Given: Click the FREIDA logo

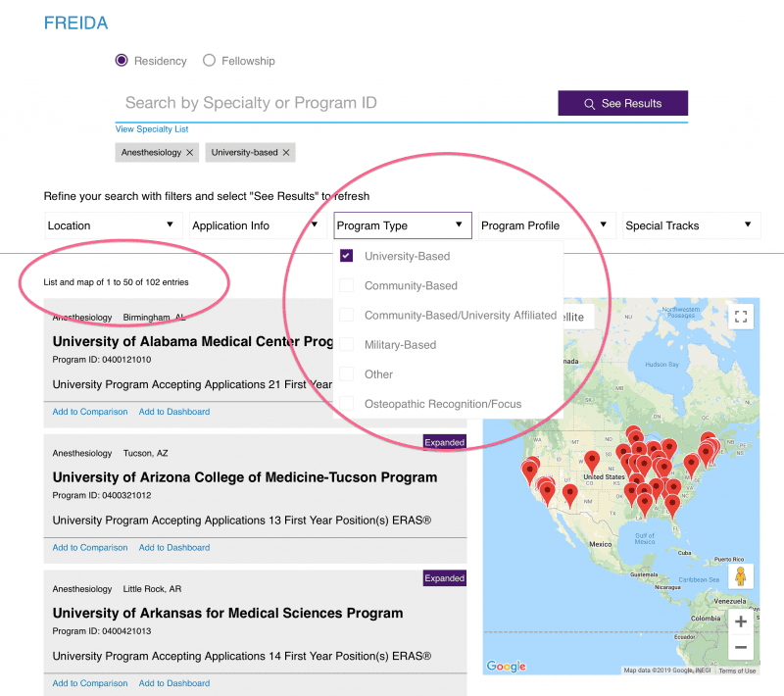Looking at the screenshot, I should point(76,23).
